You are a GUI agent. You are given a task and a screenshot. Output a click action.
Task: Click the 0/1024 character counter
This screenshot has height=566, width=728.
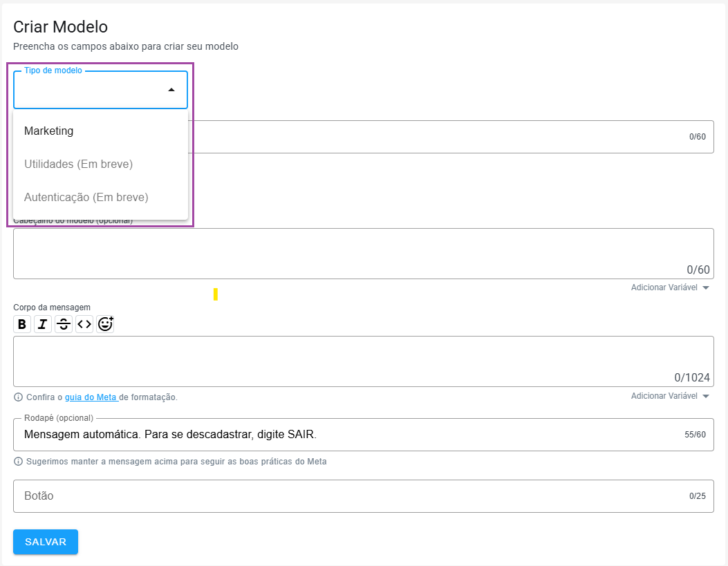click(x=692, y=377)
